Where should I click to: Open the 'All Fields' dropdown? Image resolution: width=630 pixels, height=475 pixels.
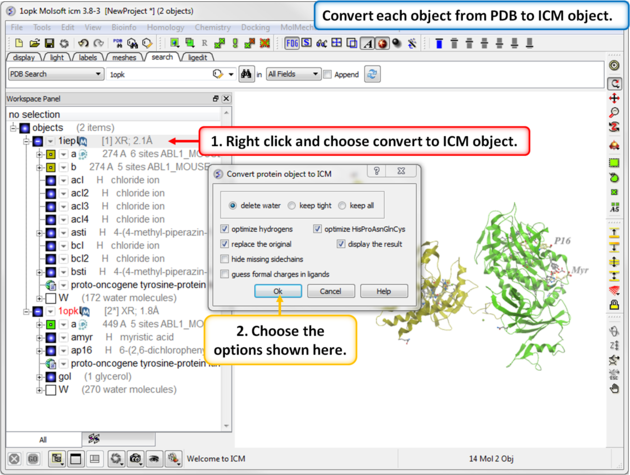pos(293,74)
